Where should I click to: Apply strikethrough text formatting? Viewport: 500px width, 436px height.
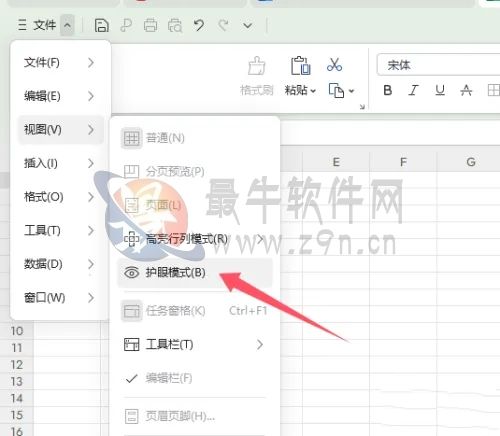(x=466, y=90)
